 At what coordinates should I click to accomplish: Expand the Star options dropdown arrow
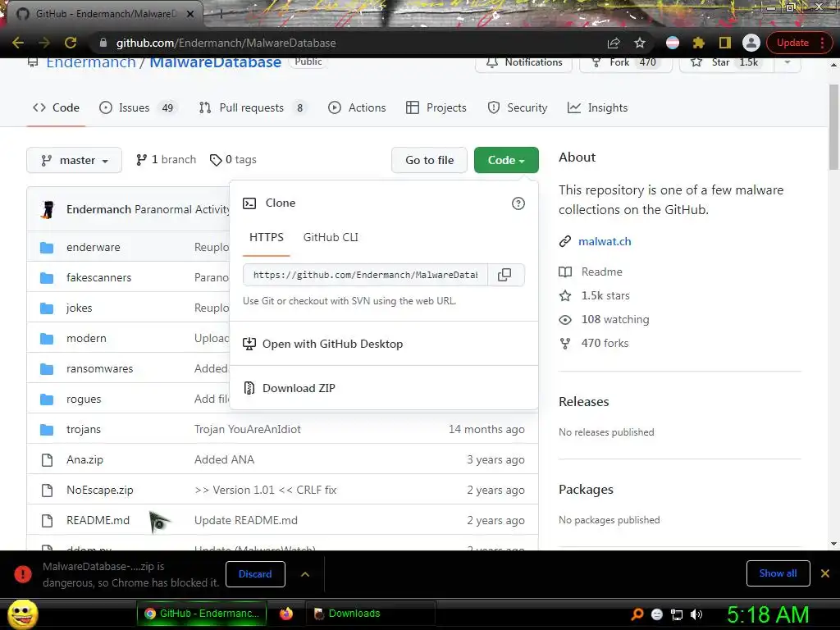point(787,62)
